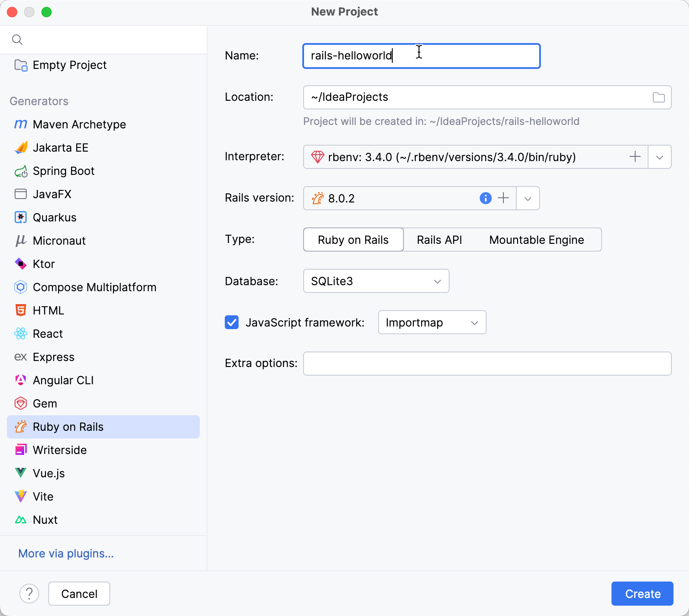Click into the Extra options text field
This screenshot has height=616, width=689.
click(x=487, y=364)
